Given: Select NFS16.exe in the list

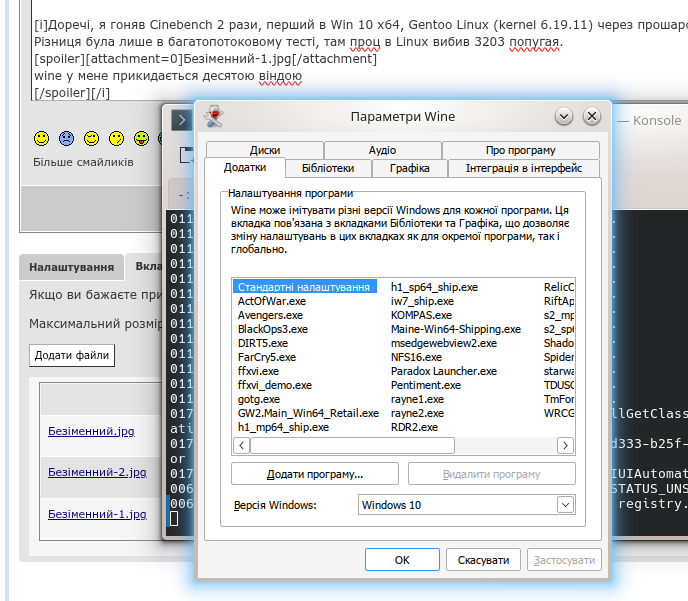Looking at the screenshot, I should click(416, 357).
